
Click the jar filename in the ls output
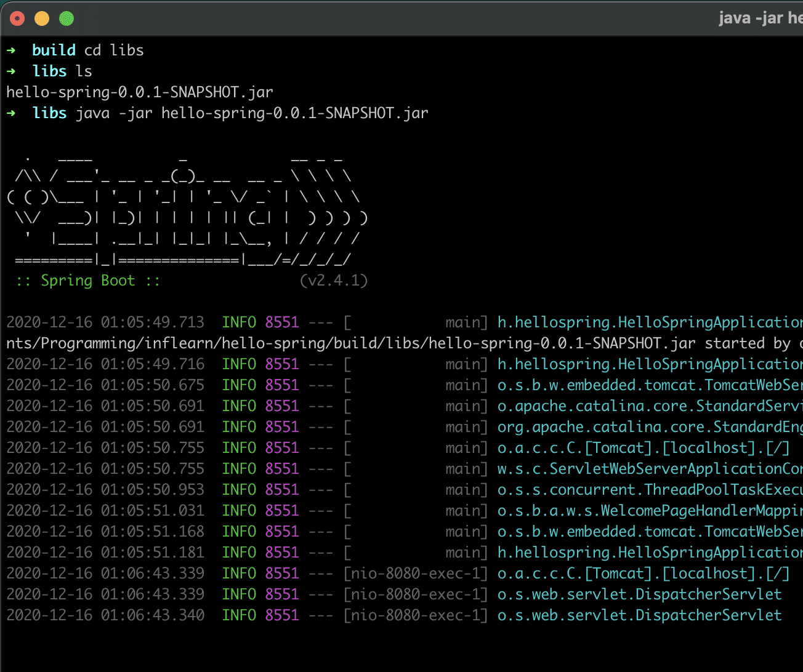tap(140, 92)
